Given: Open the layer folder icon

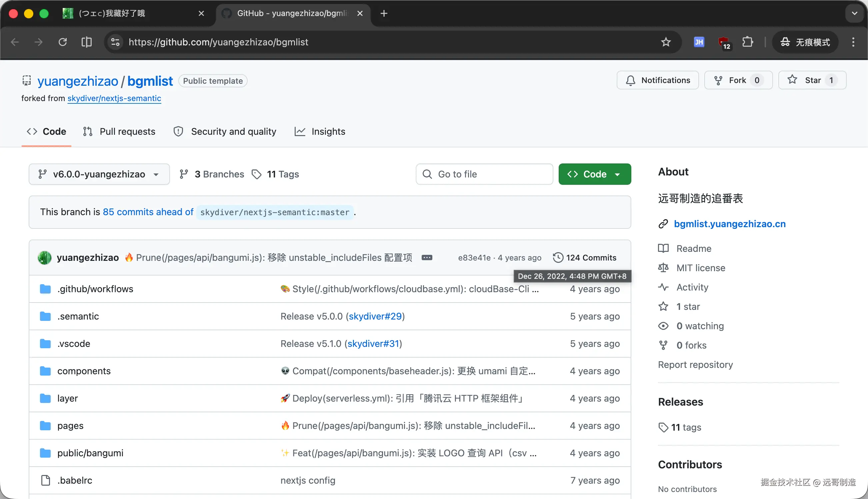Looking at the screenshot, I should 45,399.
